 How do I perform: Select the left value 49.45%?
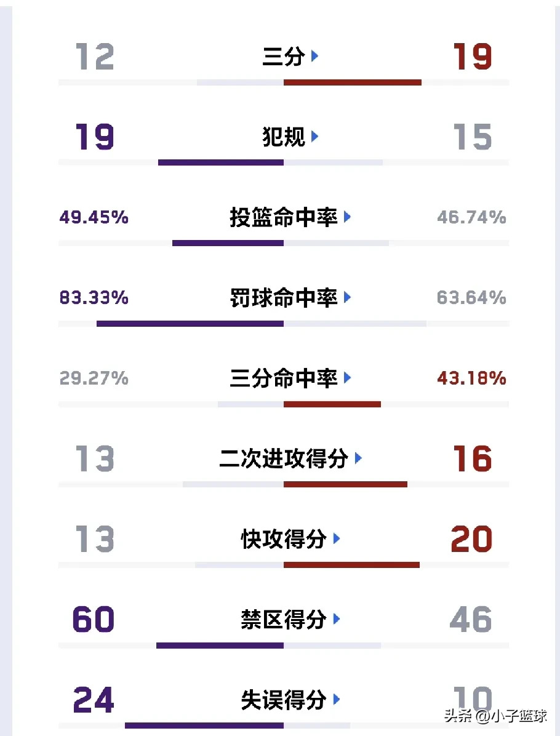tap(94, 218)
